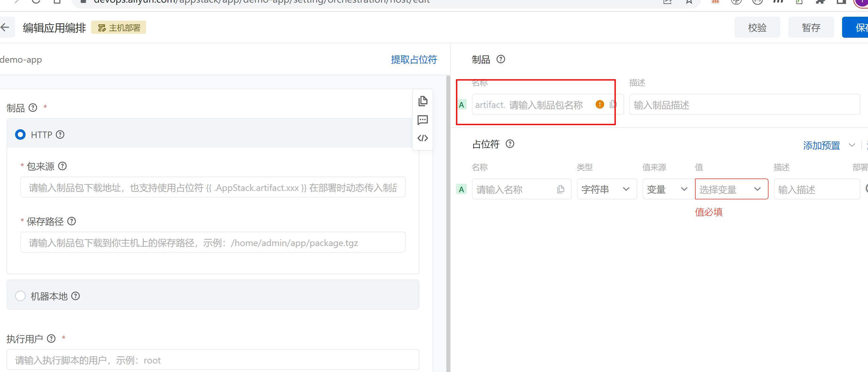Open the comment bubble icon
868x372 pixels.
tap(423, 120)
